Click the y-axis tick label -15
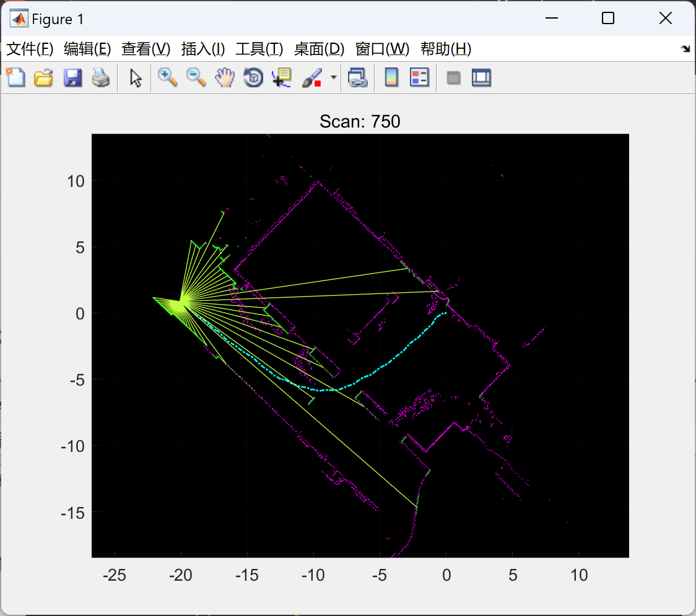 (73, 513)
